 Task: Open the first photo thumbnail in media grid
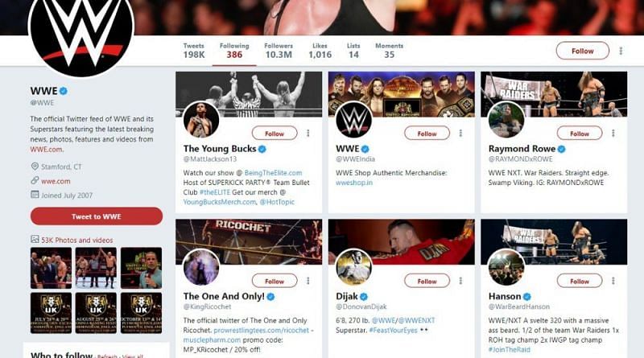pos(51,267)
